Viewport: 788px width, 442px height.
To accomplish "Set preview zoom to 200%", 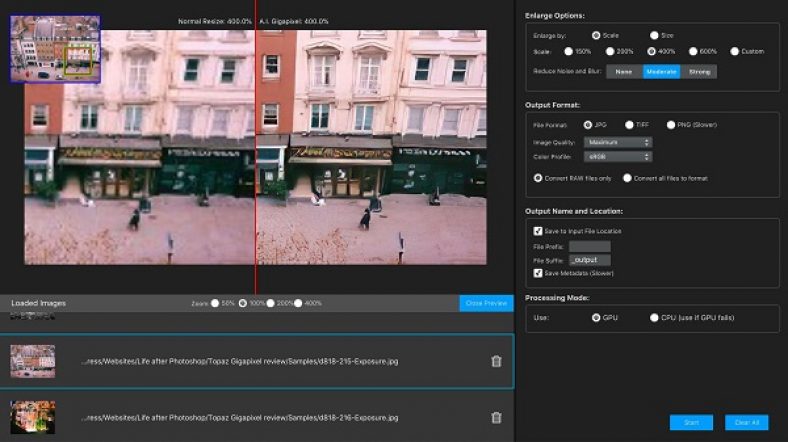I will click(x=270, y=303).
